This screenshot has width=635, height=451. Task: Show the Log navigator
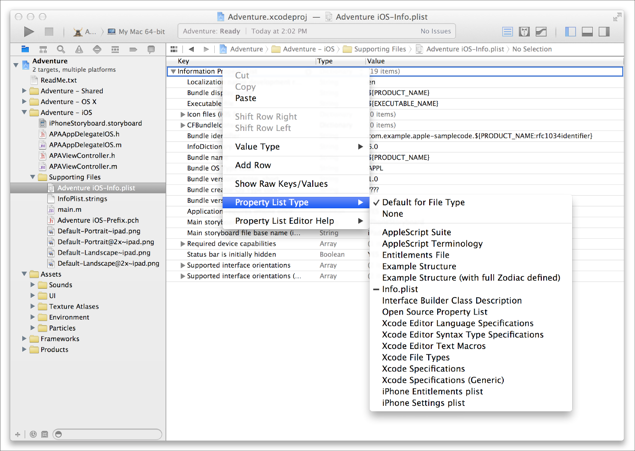pos(151,49)
